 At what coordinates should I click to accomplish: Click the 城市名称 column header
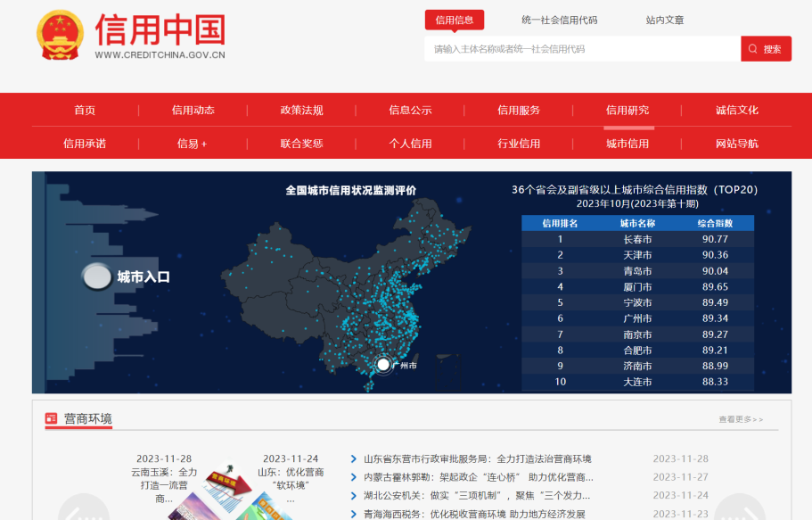(x=637, y=224)
